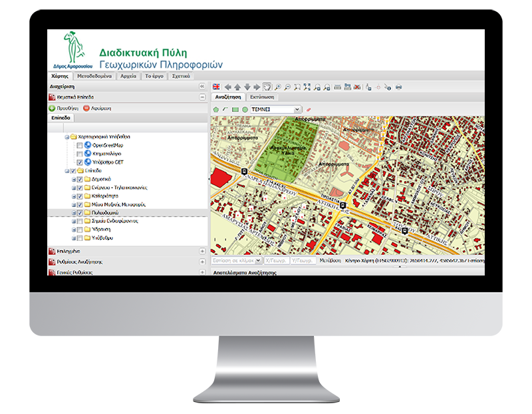Pan the map down with the down arrow
The height and width of the screenshot is (414, 532).
(247, 87)
